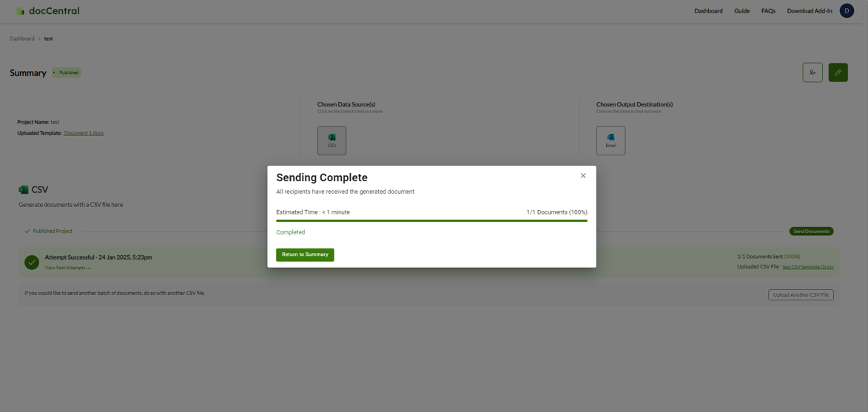
Task: Click View Past Attempts link
Action: (x=67, y=268)
